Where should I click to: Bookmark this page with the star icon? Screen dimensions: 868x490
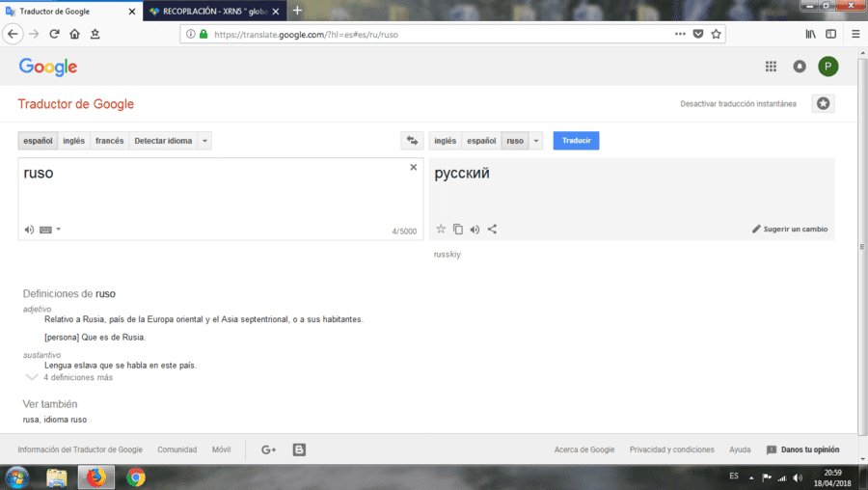click(x=716, y=35)
